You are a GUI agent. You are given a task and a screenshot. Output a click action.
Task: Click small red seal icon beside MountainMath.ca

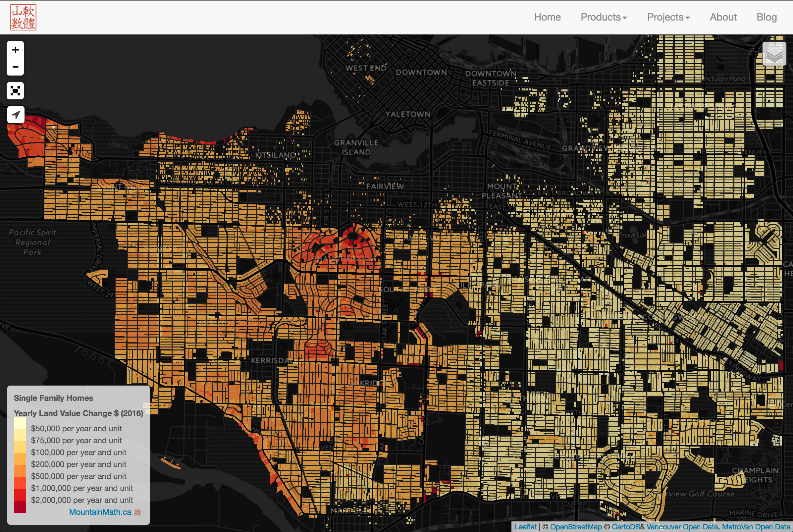coord(137,512)
